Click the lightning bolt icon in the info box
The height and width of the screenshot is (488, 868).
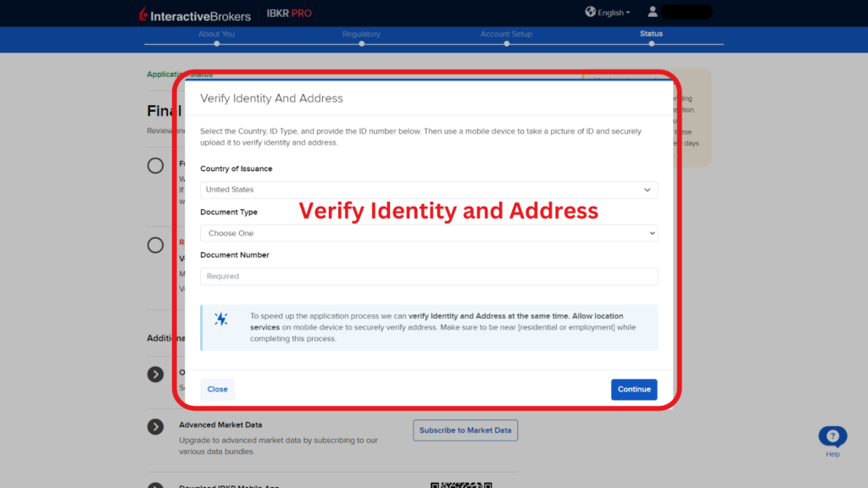(x=220, y=319)
